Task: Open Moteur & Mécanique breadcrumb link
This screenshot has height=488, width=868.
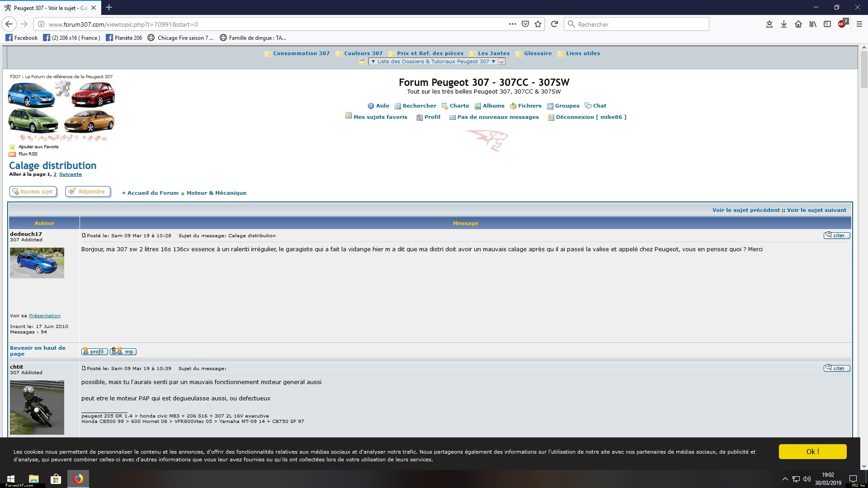Action: pyautogui.click(x=216, y=193)
